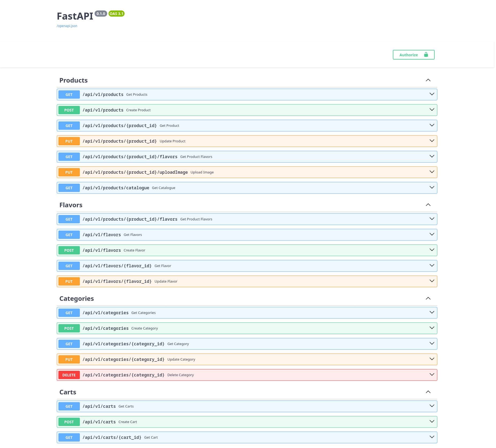This screenshot has height=448, width=496.
Task: Click the OAS 3.1 badge
Action: 117,14
